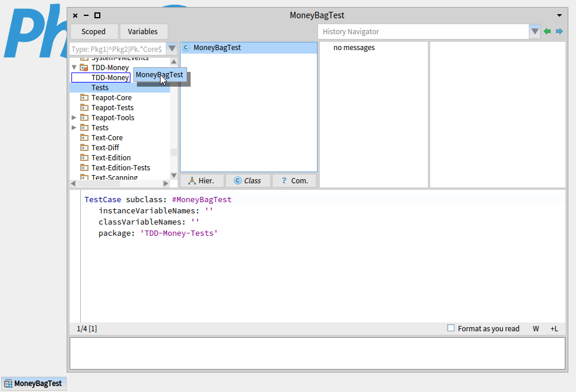Image resolution: width=576 pixels, height=392 pixels.
Task: Click the package list scroll up arrow
Action: [174, 61]
